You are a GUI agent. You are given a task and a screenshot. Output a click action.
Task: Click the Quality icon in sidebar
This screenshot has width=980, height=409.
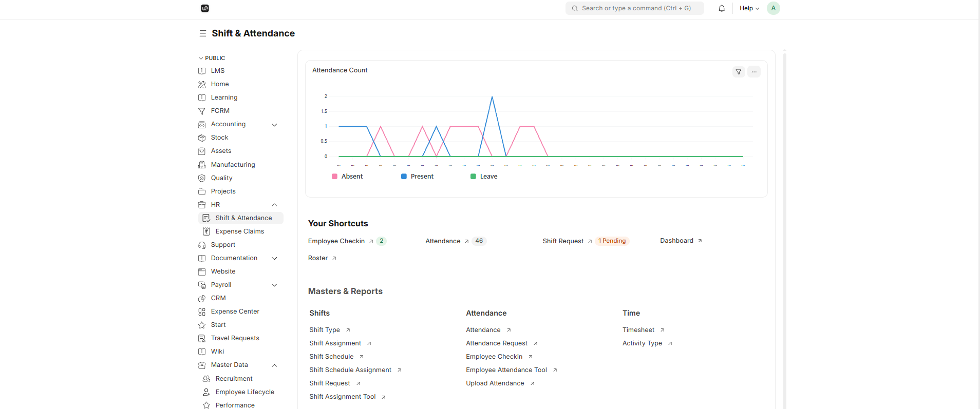pos(202,178)
